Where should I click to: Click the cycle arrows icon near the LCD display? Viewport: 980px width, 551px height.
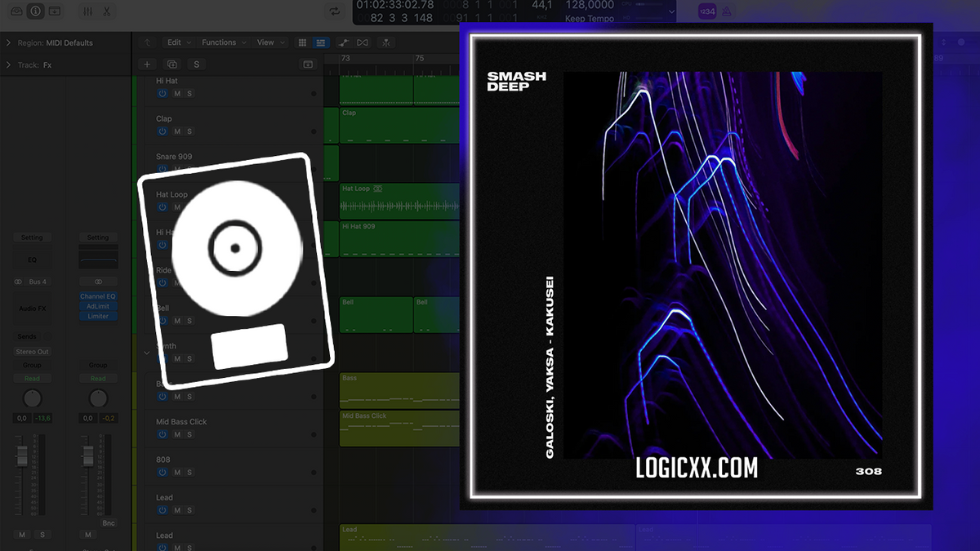333,12
